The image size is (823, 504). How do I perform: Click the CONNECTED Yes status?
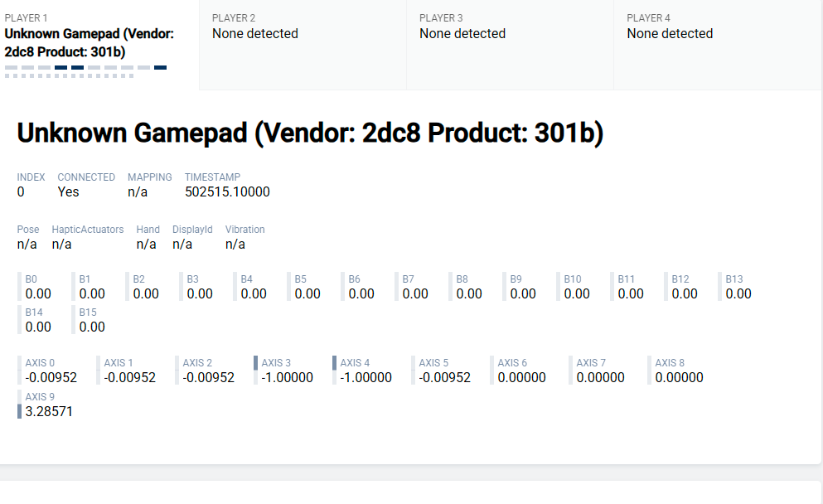pos(68,191)
